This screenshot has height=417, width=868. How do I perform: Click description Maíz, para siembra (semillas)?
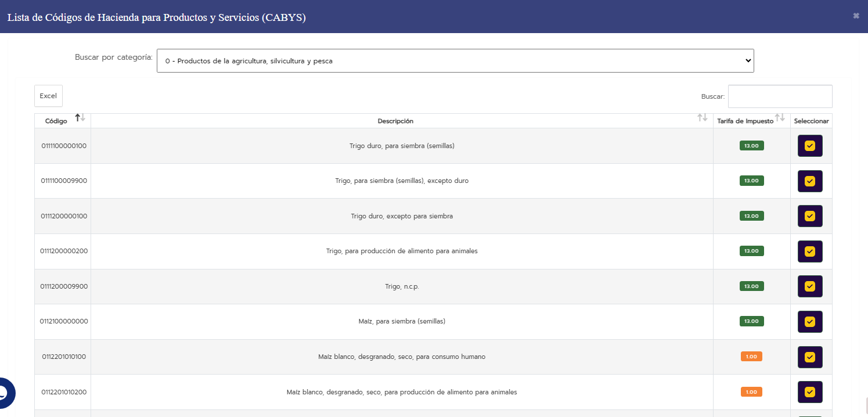pos(402,321)
